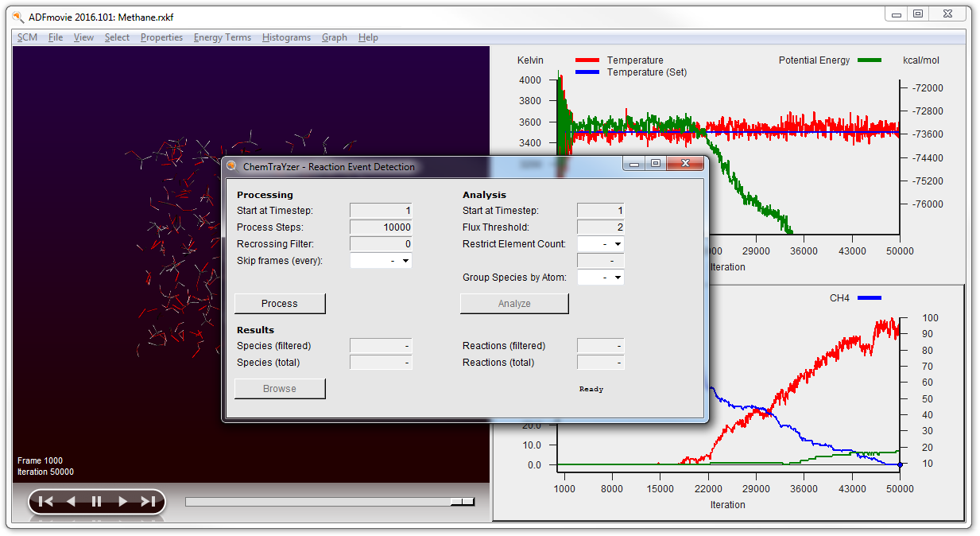Click the Iteration 50000 label
Screen dimensions: 980x536
[45, 472]
